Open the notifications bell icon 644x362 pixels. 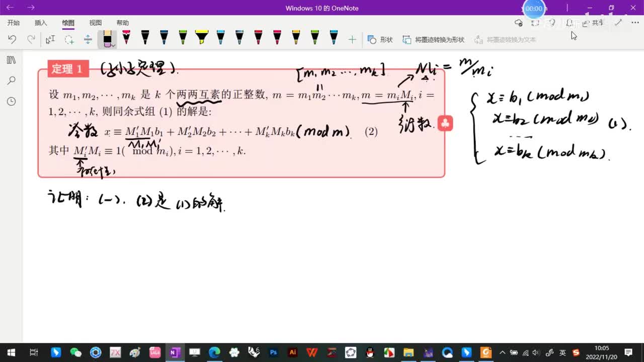(569, 23)
